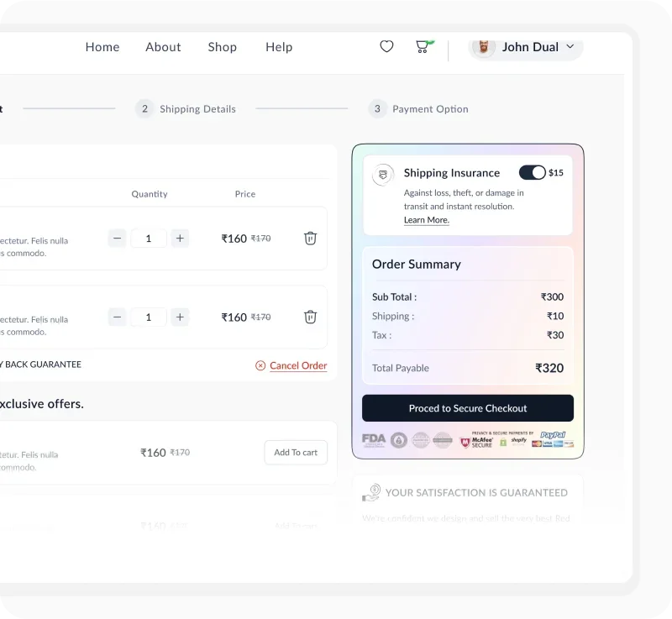Click YOUR SATISFACTION IS GUARANTEED heading
This screenshot has height=619, width=672.
tap(476, 493)
